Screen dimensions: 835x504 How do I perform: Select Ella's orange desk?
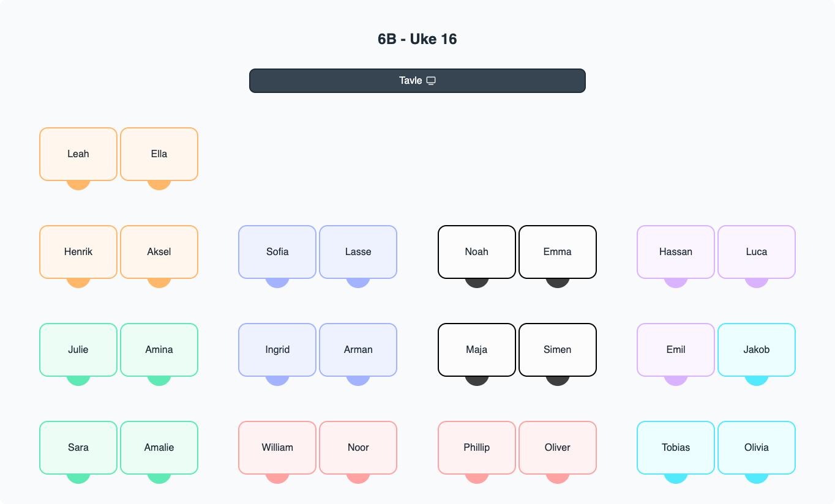pyautogui.click(x=159, y=154)
